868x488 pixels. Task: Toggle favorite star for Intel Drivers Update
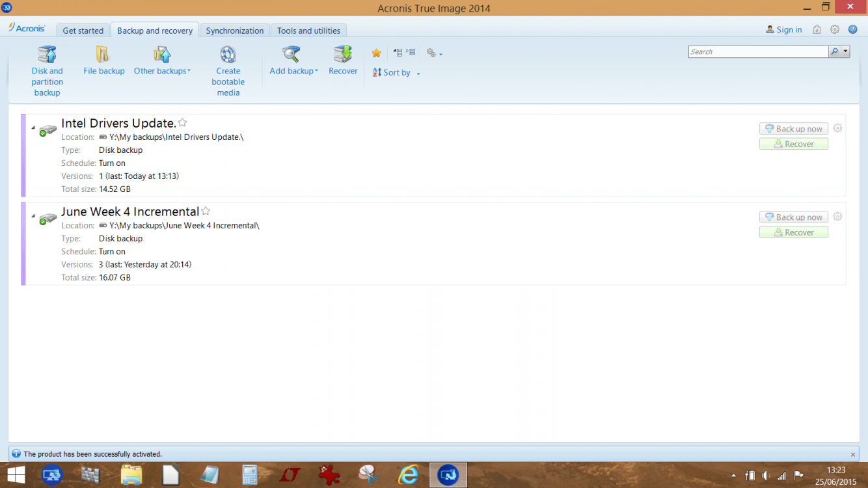pos(183,122)
